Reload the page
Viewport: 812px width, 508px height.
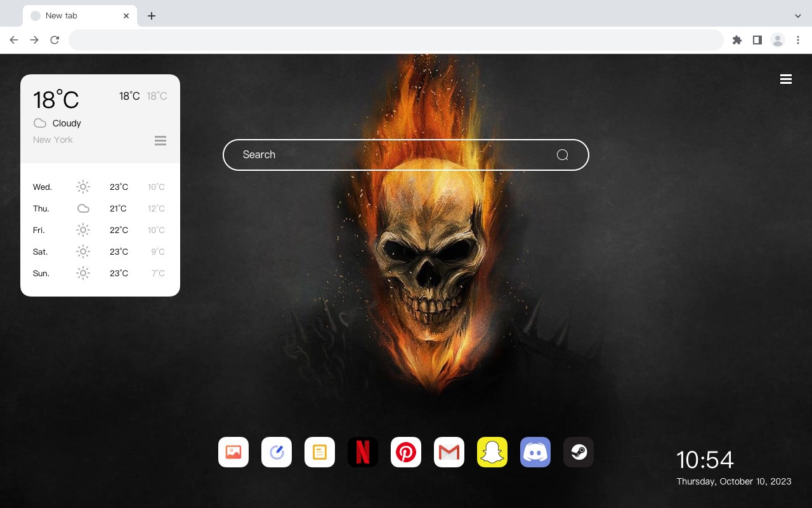(55, 40)
